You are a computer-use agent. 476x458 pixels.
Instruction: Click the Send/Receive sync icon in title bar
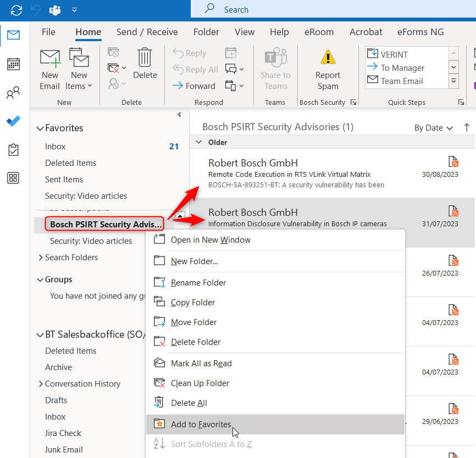coord(16,10)
